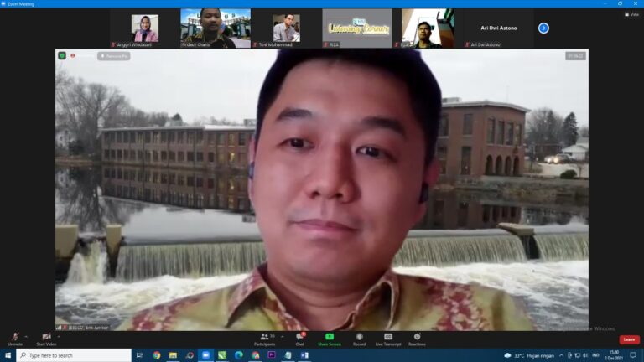Viewport: 644px width, 362px height.
Task: Select Ari Dwi Astono's participant tile
Action: (498, 28)
